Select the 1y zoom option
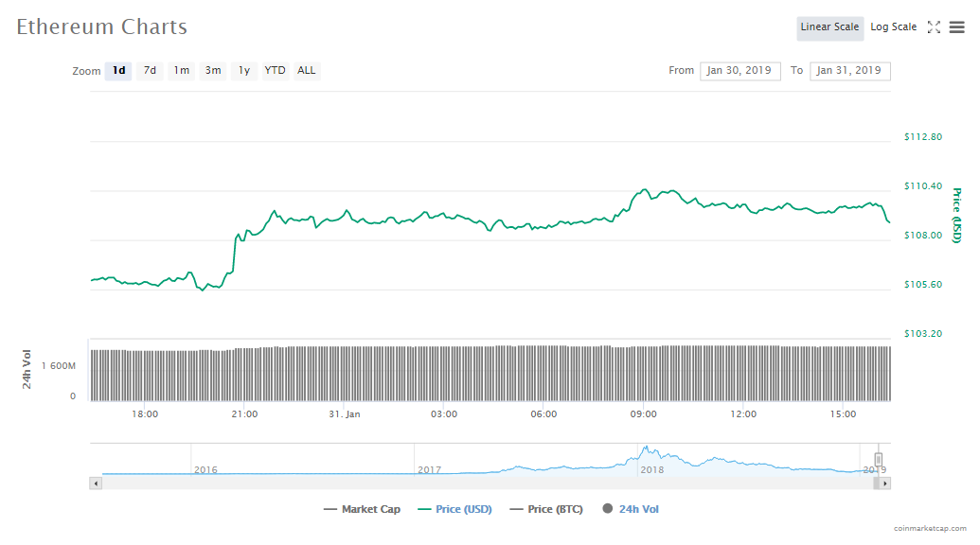The image size is (980, 545). 244,71
